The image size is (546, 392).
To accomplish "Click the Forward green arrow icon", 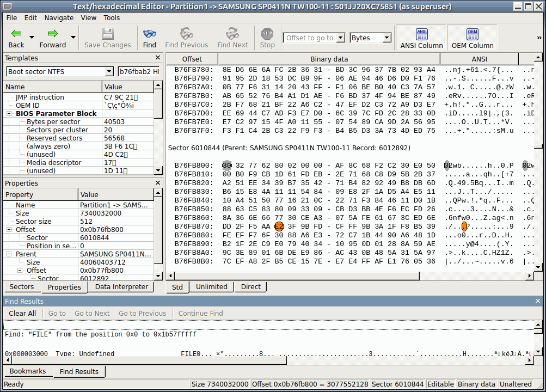I will click(x=53, y=34).
